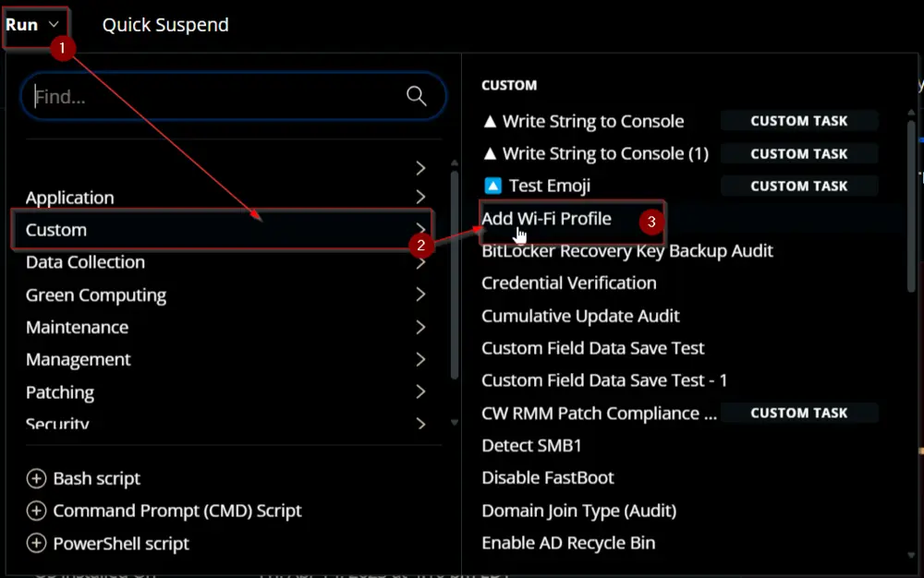The height and width of the screenshot is (578, 924).
Task: Expand the Green Computing submenu arrow
Action: [x=420, y=295]
